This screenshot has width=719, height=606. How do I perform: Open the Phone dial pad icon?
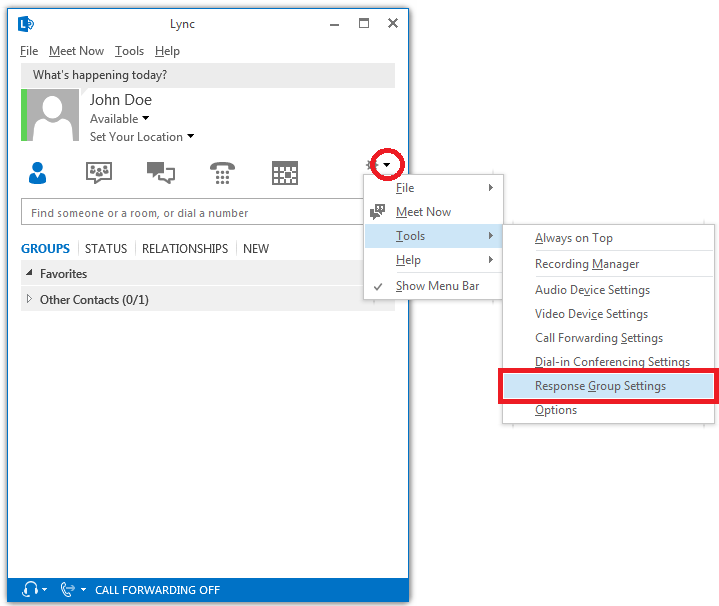click(222, 173)
